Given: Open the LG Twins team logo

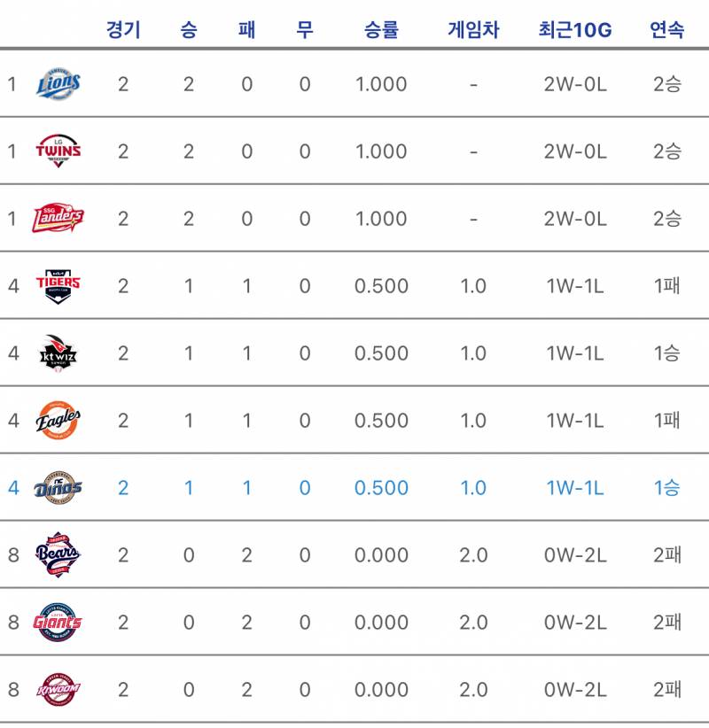Looking at the screenshot, I should [x=58, y=151].
